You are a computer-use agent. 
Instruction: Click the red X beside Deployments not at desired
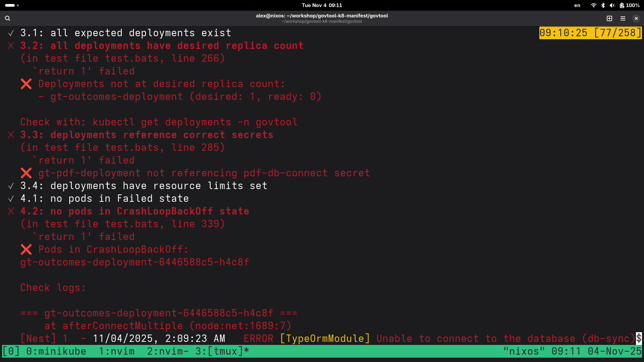click(26, 84)
